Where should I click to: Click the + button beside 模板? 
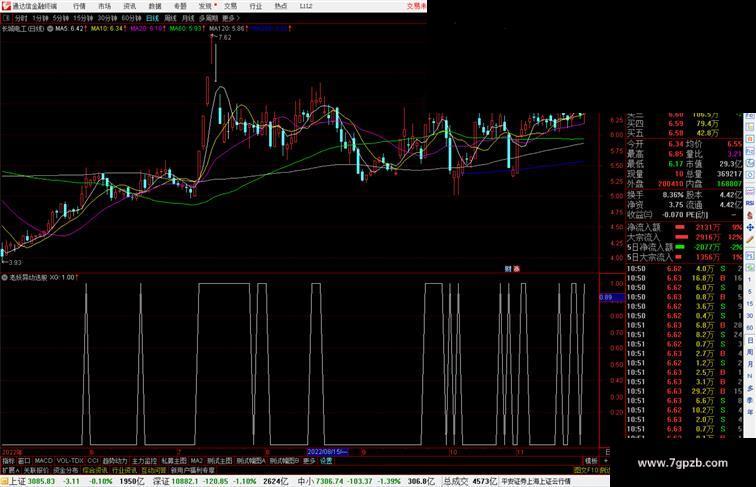(605, 461)
